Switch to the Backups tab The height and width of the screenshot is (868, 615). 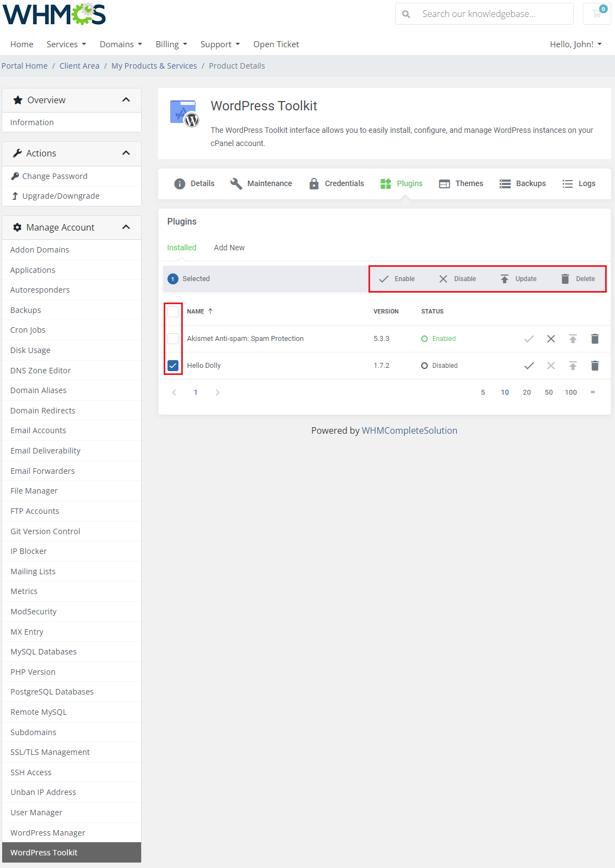point(523,184)
